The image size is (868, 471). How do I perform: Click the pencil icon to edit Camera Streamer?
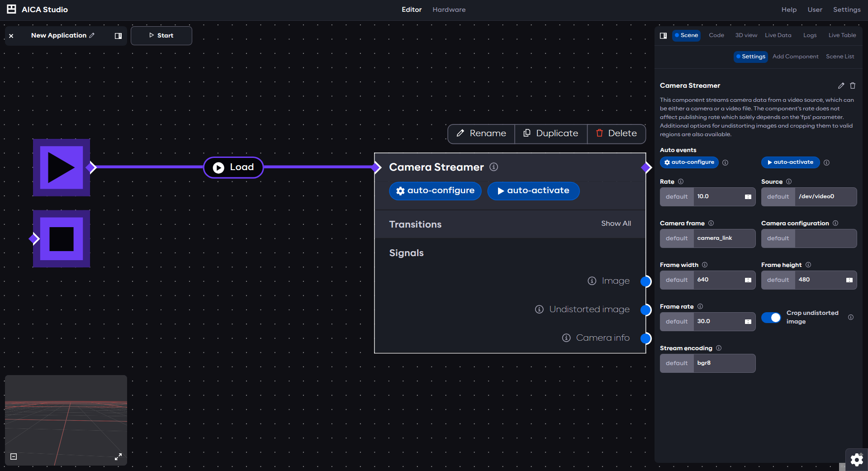point(841,86)
